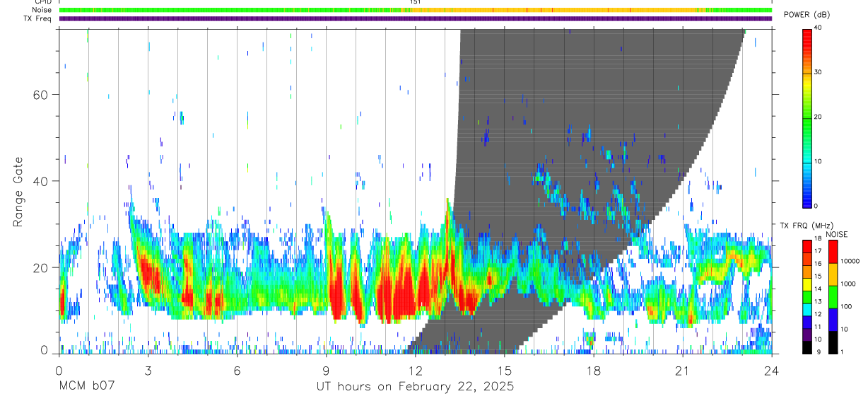The width and height of the screenshot is (868, 401).
Task: Click the green-orange Noise strip above the plot
Action: [x=416, y=10]
